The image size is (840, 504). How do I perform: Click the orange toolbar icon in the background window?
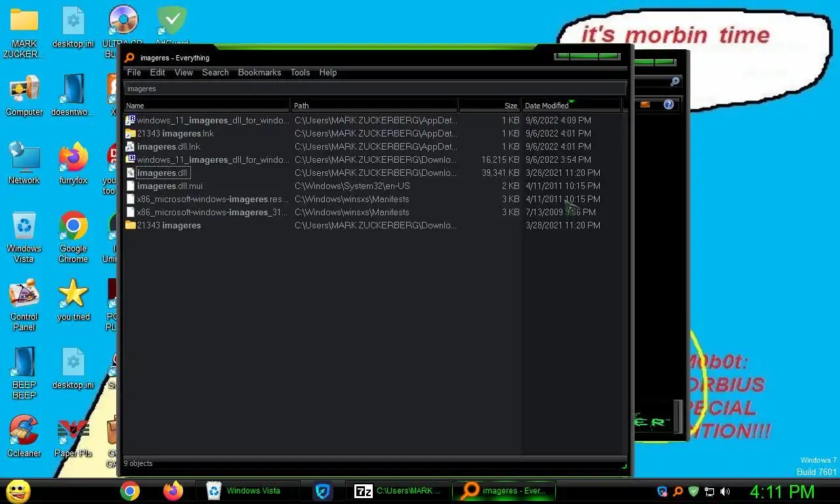(x=645, y=104)
